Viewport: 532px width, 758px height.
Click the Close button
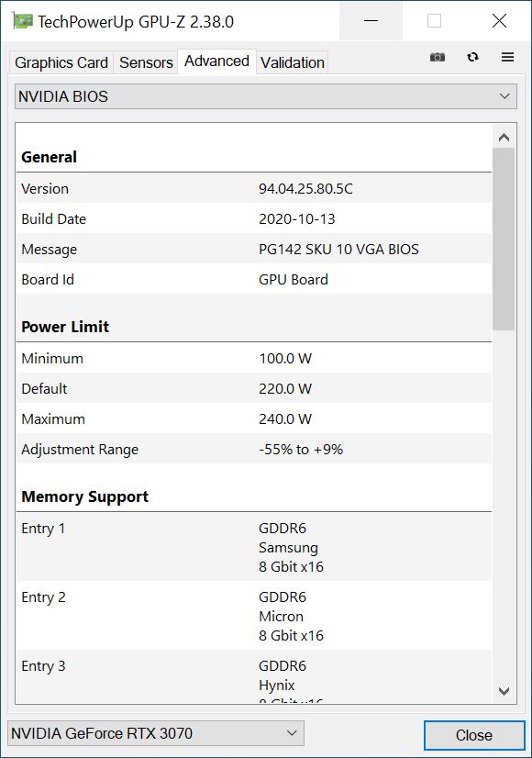tap(474, 735)
